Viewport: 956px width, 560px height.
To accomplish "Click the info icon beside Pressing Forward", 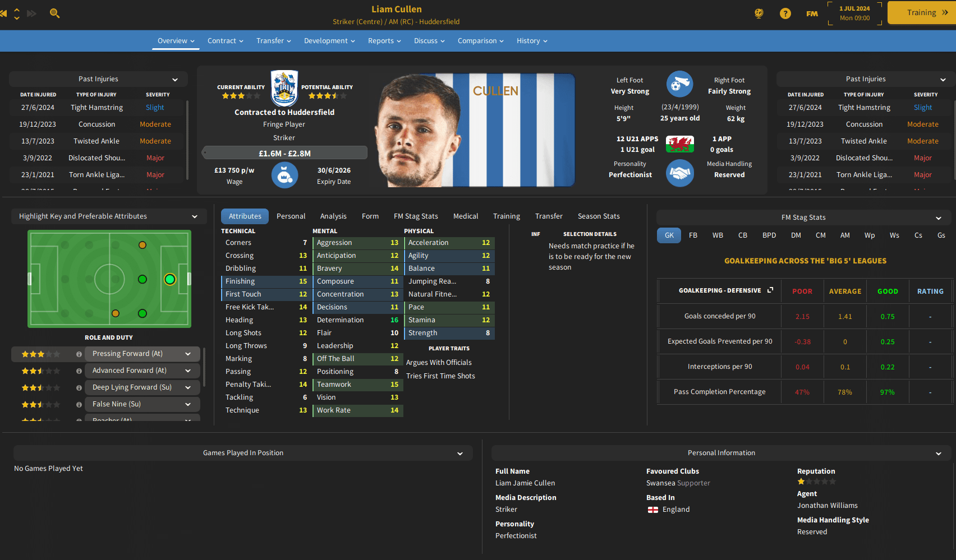I will 79,354.
